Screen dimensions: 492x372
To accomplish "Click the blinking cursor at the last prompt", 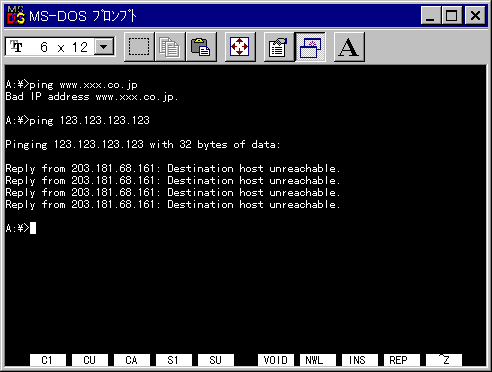I will [x=33, y=228].
